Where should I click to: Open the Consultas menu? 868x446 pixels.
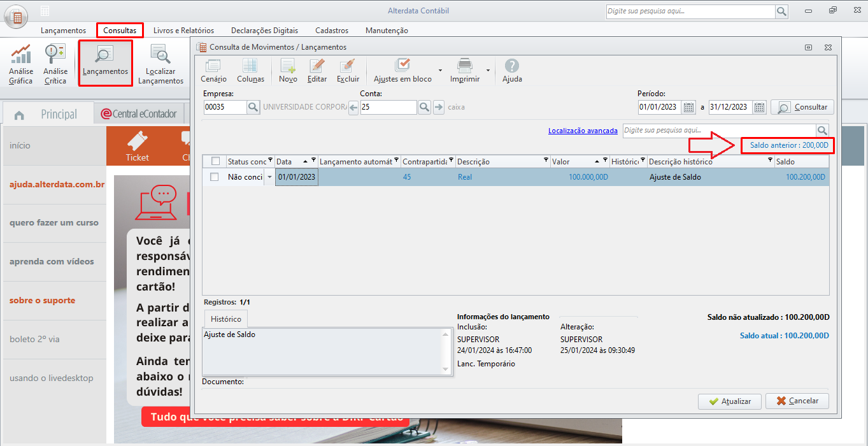[x=120, y=30]
